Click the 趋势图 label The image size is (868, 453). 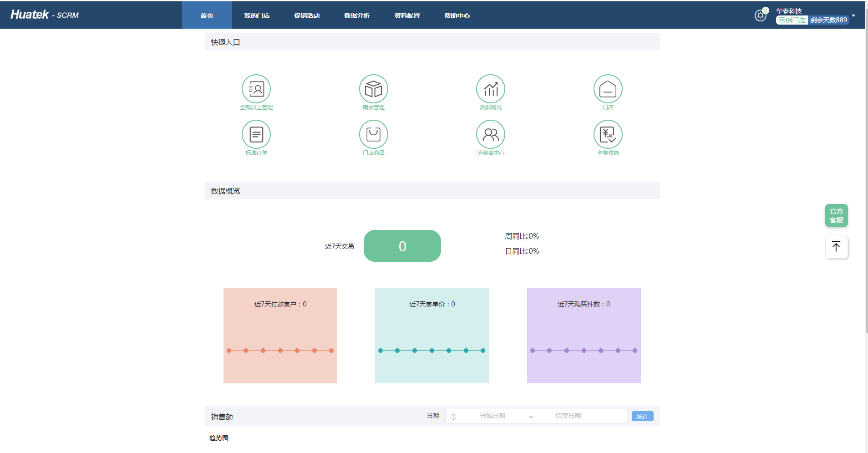[x=219, y=438]
